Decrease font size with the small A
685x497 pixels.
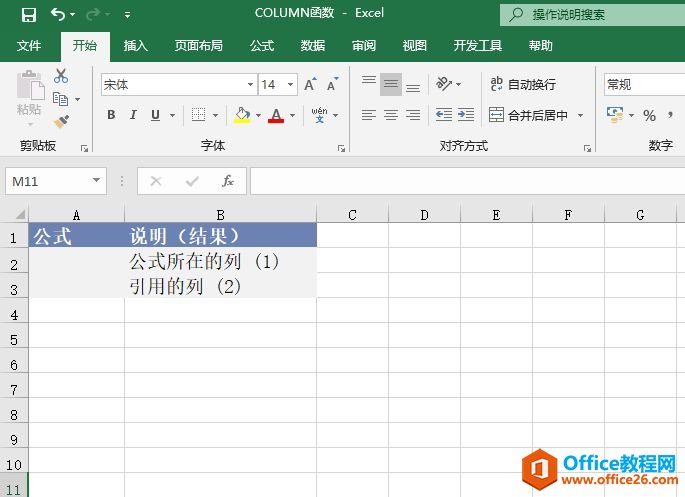point(332,84)
